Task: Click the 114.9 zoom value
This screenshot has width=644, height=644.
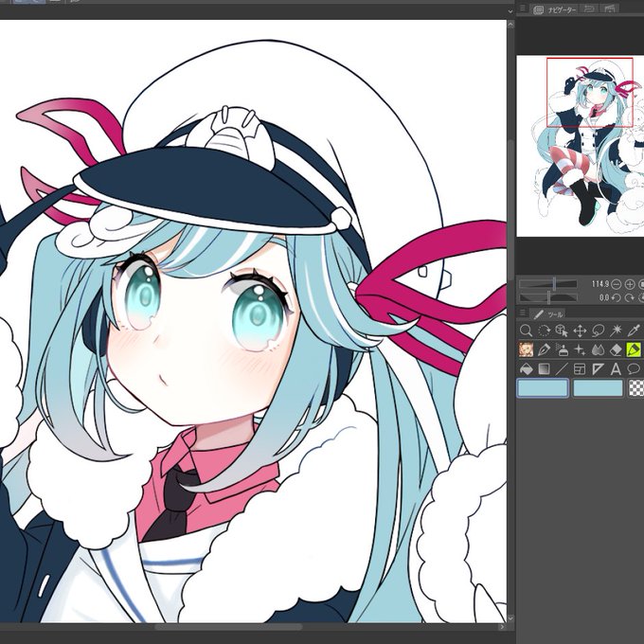Action: click(x=600, y=284)
